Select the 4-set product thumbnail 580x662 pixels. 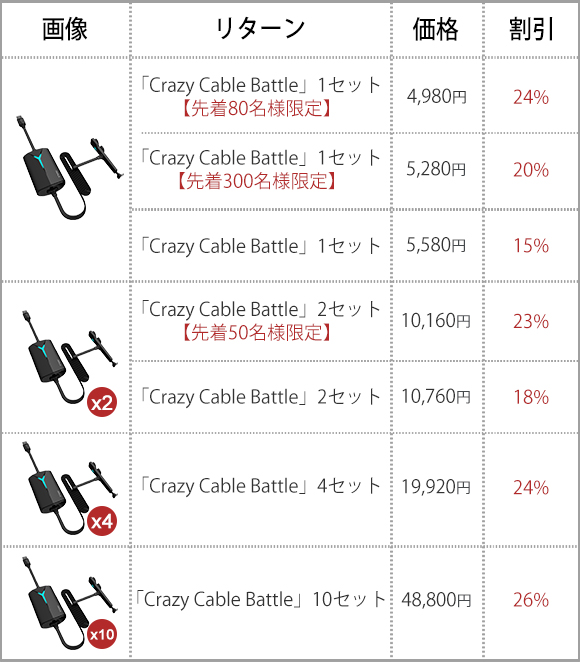pyautogui.click(x=69, y=488)
